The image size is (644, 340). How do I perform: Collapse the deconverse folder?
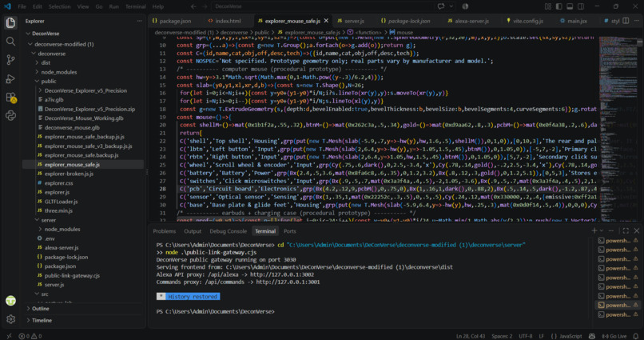(x=34, y=54)
